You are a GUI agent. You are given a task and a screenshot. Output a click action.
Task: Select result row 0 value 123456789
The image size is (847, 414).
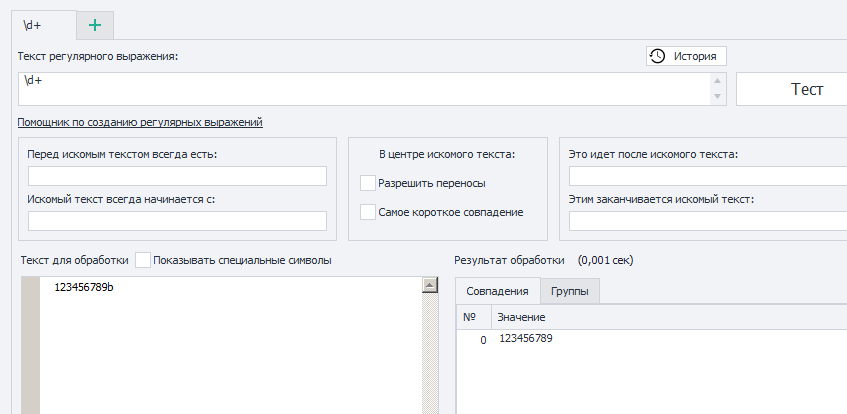tap(526, 339)
